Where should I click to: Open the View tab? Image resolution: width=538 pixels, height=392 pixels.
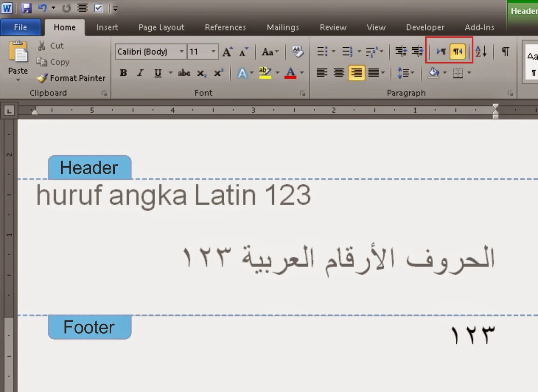[x=376, y=27]
